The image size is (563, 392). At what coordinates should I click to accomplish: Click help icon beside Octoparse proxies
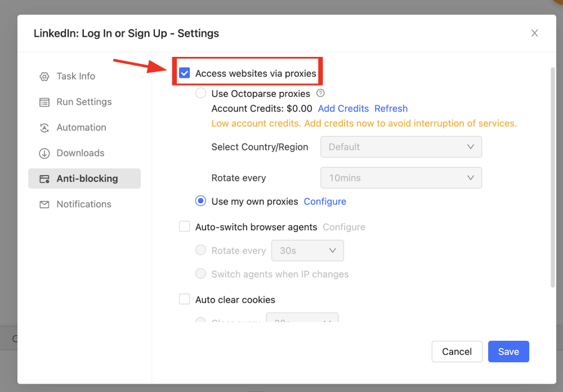320,93
